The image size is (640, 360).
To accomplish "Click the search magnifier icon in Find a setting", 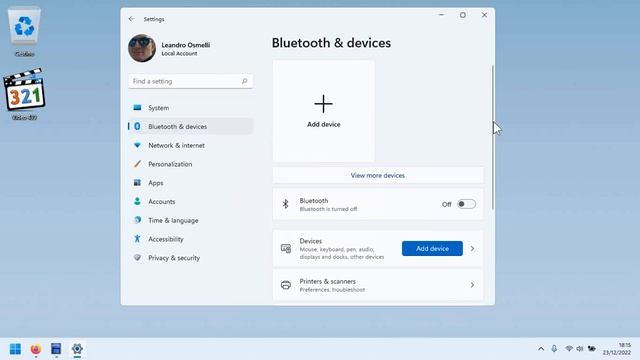I will 244,81.
